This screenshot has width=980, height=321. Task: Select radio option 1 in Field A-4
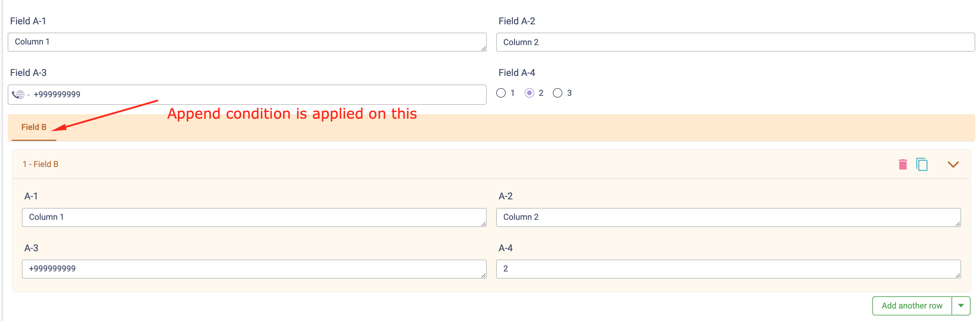point(501,93)
